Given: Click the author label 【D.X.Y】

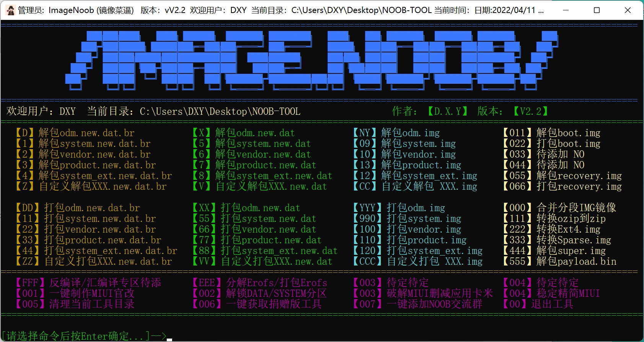Looking at the screenshot, I should coord(448,112).
